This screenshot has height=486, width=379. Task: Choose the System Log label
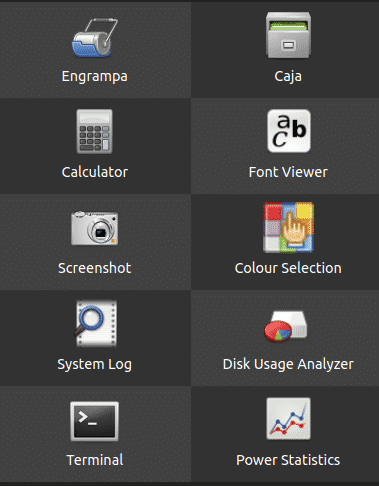click(x=95, y=365)
